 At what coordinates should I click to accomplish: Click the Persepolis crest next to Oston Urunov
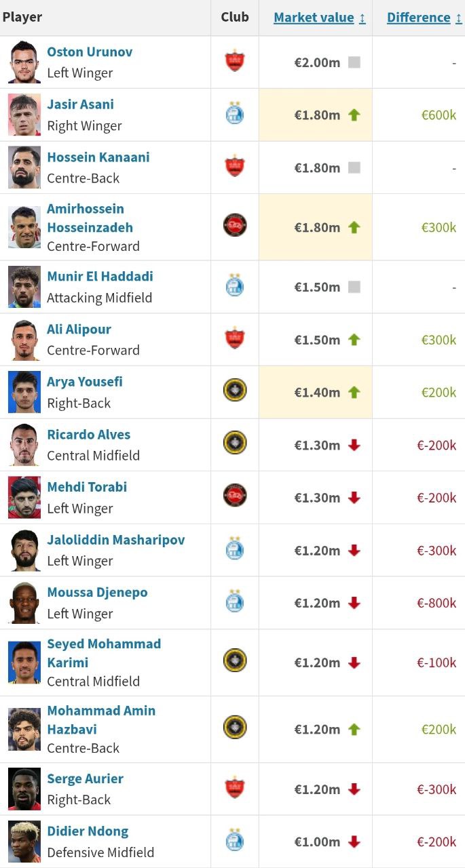point(235,62)
